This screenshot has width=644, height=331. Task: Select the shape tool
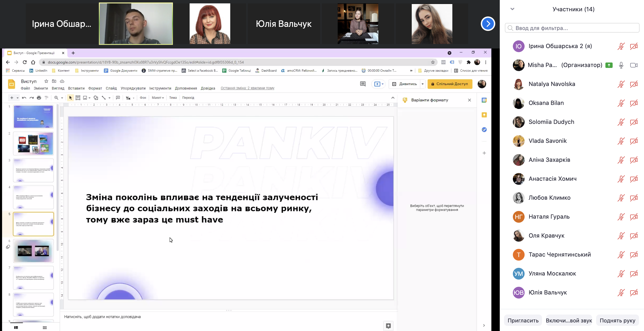pos(96,98)
